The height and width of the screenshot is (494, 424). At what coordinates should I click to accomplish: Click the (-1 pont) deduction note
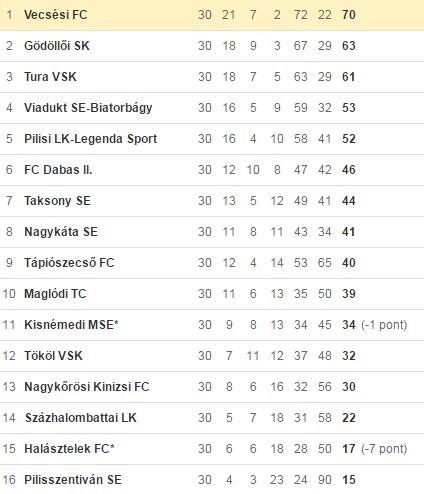[x=384, y=325]
